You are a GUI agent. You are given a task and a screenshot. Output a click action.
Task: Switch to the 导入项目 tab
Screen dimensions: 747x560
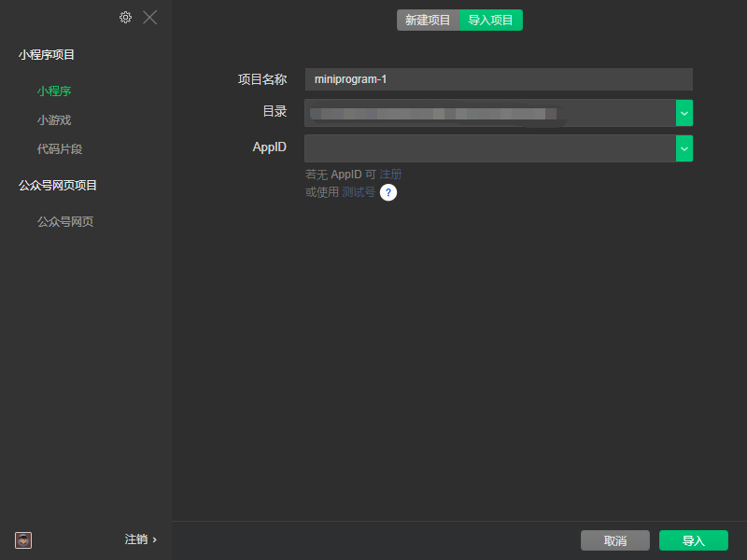point(491,20)
